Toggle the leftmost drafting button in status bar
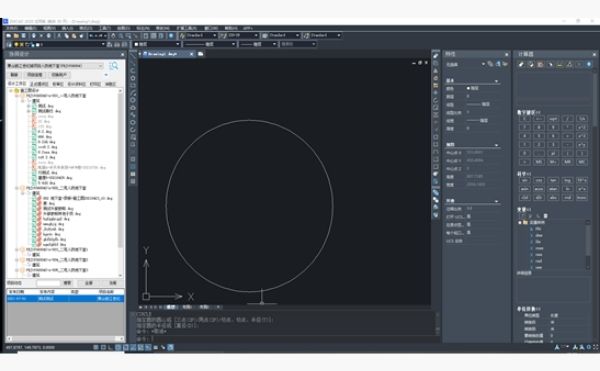 (x=96, y=347)
